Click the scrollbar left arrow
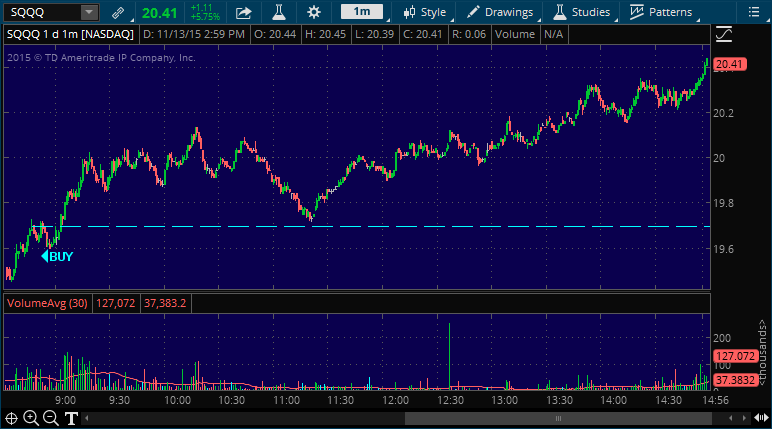 (x=87, y=419)
